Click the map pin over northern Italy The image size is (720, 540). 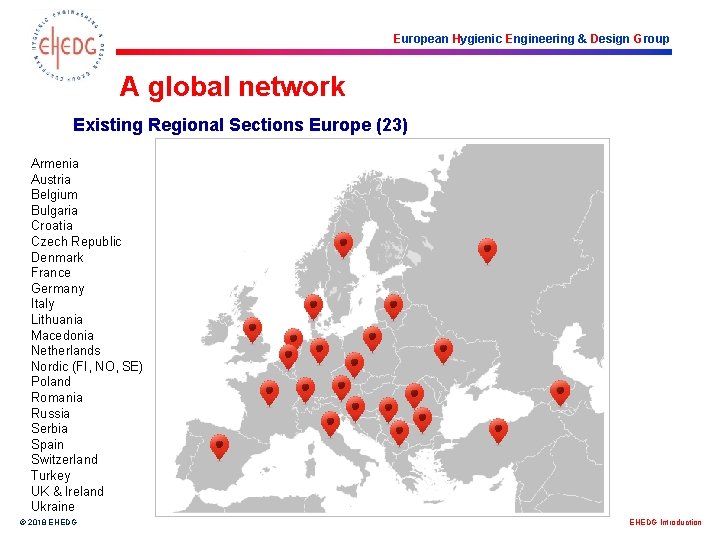330,424
